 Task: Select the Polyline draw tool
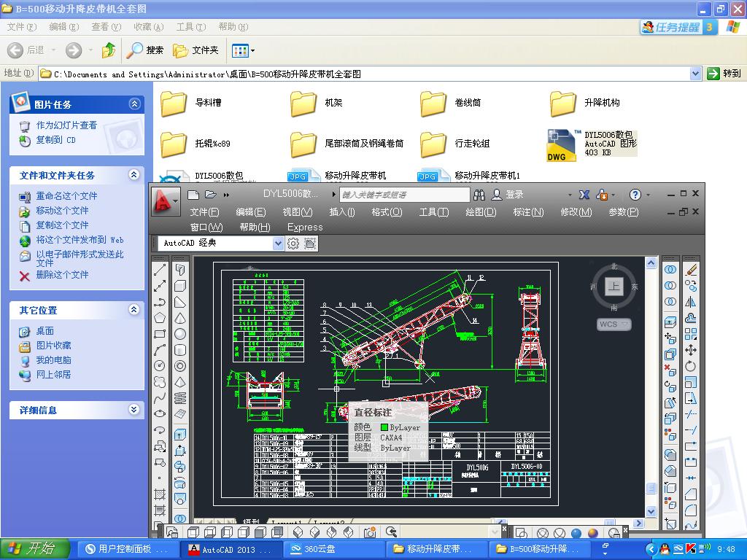(x=160, y=302)
